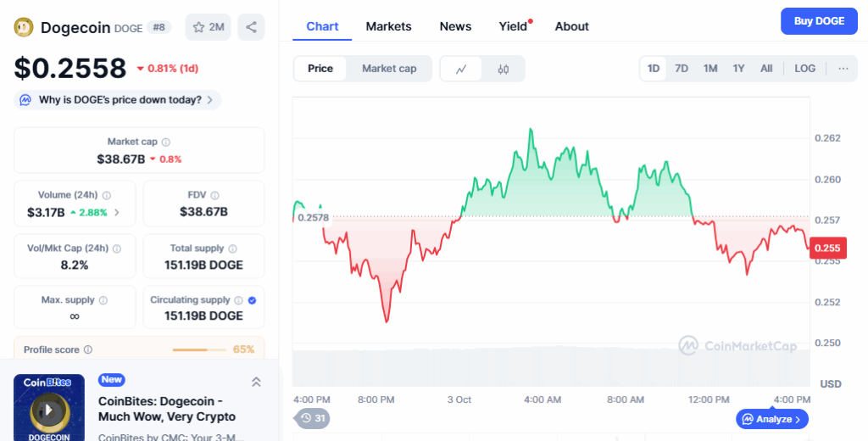Image resolution: width=868 pixels, height=441 pixels.
Task: Toggle the LOG scale on chart
Action: pos(804,69)
